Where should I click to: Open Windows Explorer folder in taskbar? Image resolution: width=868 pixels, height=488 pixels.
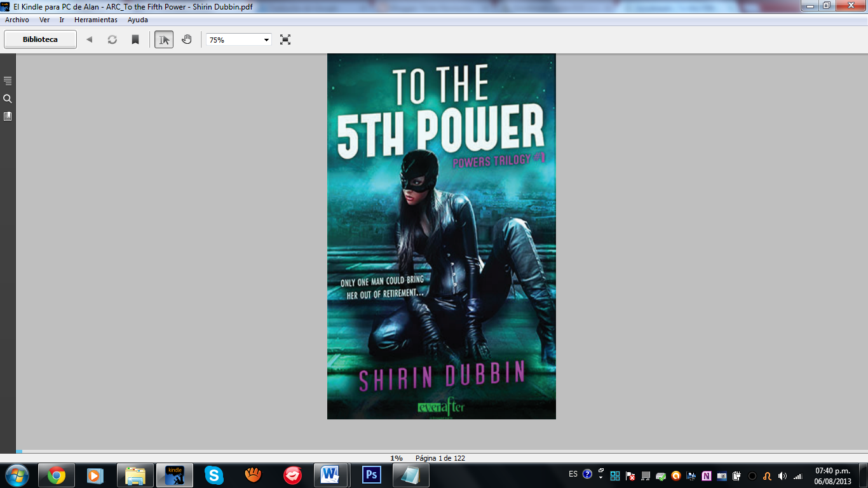tap(135, 475)
